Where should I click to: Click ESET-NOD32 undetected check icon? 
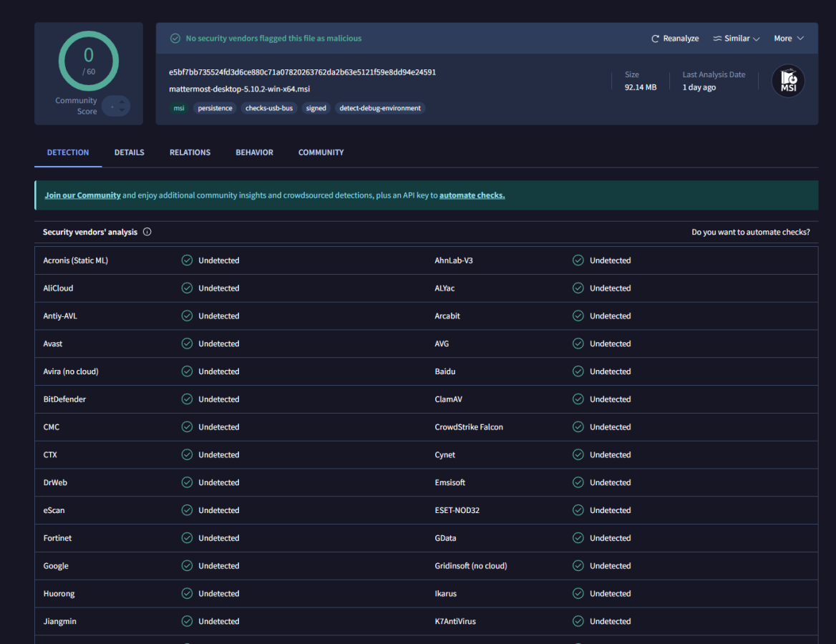(x=578, y=509)
